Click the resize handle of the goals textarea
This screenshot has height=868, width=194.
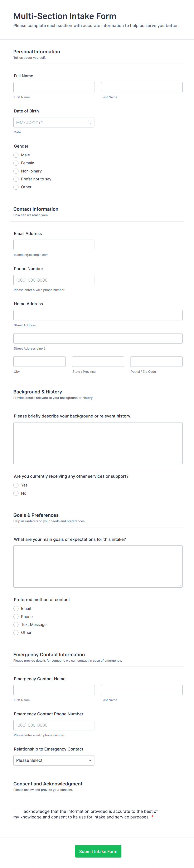pyautogui.click(x=181, y=585)
